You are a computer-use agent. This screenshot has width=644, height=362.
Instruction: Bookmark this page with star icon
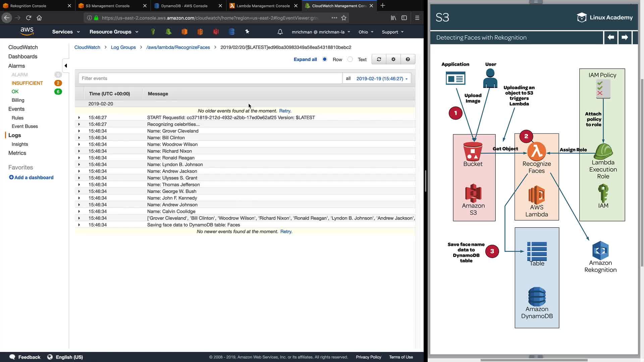tap(344, 18)
